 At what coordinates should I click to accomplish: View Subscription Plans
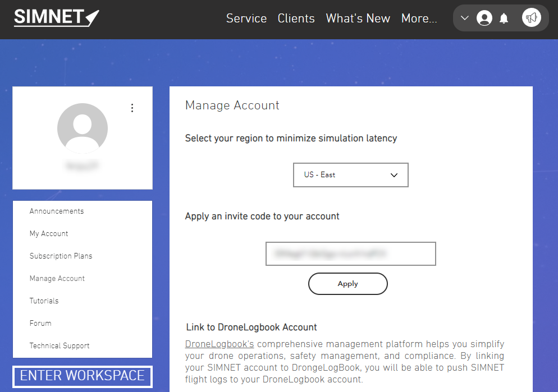click(x=61, y=256)
